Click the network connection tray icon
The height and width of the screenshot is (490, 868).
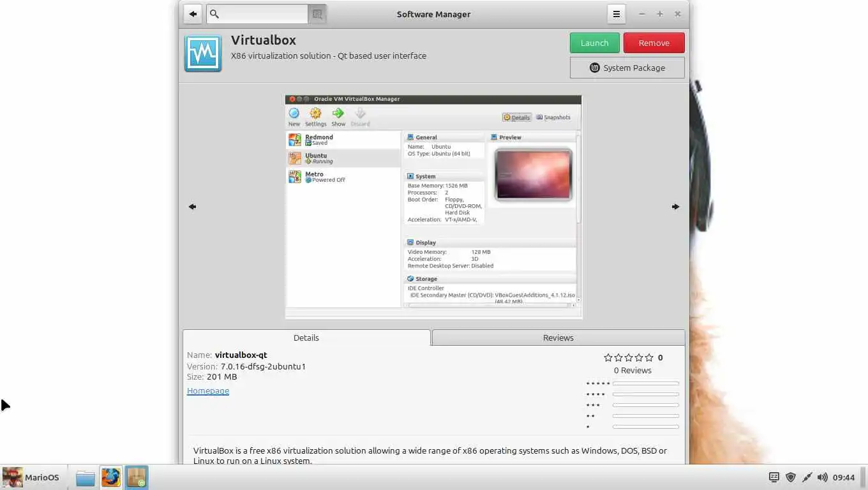807,477
